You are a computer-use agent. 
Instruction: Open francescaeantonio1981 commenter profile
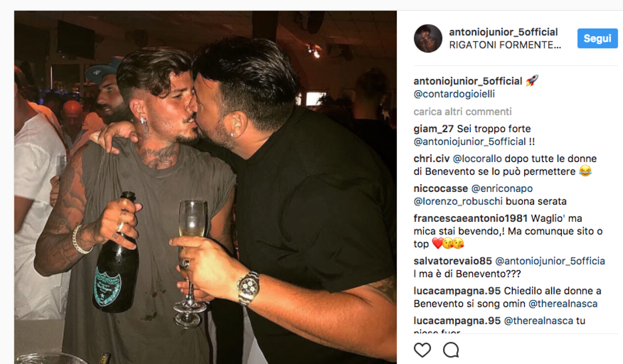[x=471, y=219]
